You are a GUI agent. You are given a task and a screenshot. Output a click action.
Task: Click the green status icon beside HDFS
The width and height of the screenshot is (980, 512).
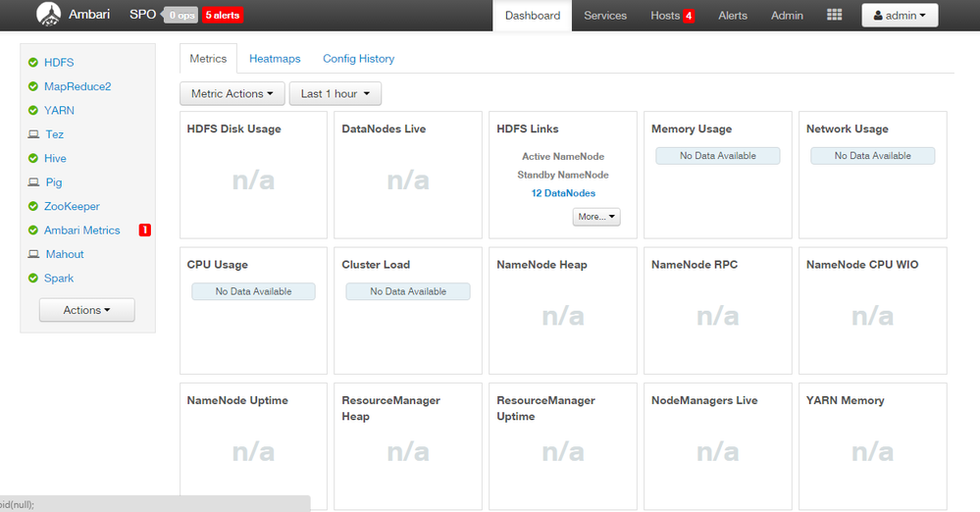[33, 63]
